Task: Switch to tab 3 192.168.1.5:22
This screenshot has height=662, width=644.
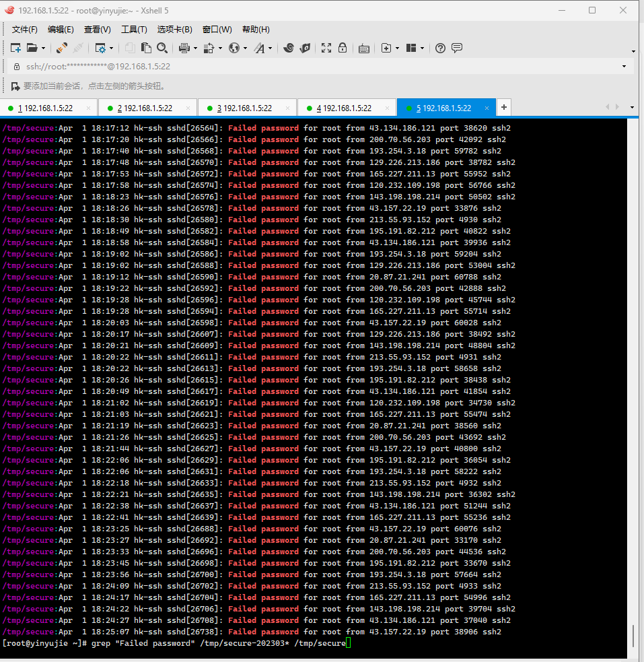Action: (x=248, y=108)
